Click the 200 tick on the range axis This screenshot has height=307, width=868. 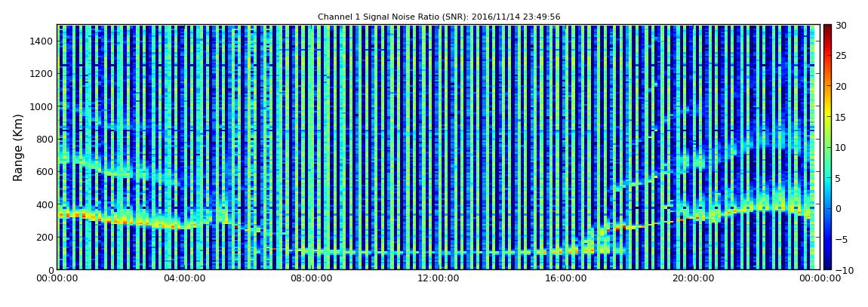coord(45,238)
